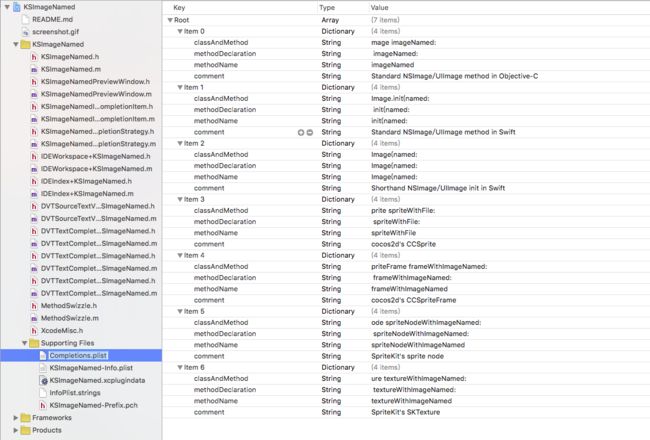This screenshot has height=440, width=650.
Task: Select value 'ode spriteNodeWithImageNamed:'
Action: (x=426, y=322)
